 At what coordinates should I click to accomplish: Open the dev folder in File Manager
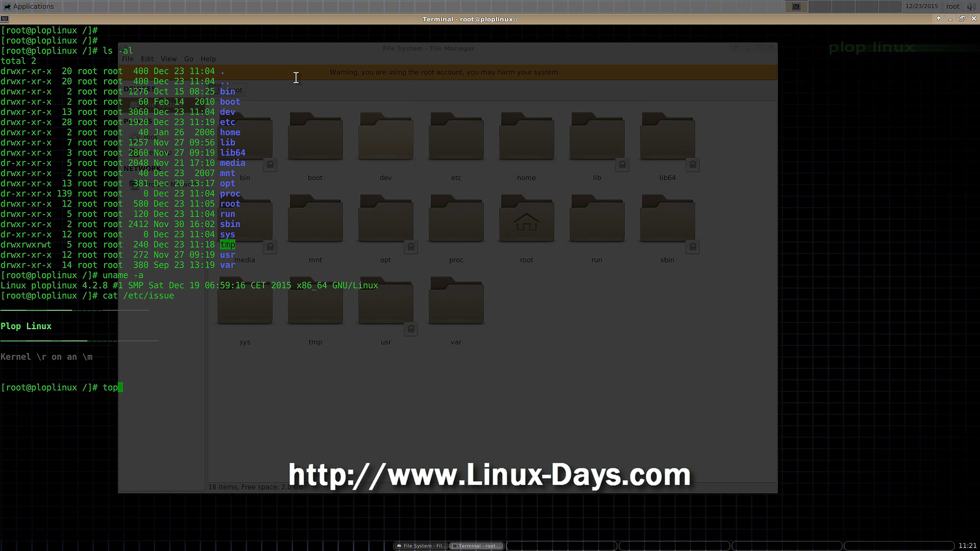point(386,137)
